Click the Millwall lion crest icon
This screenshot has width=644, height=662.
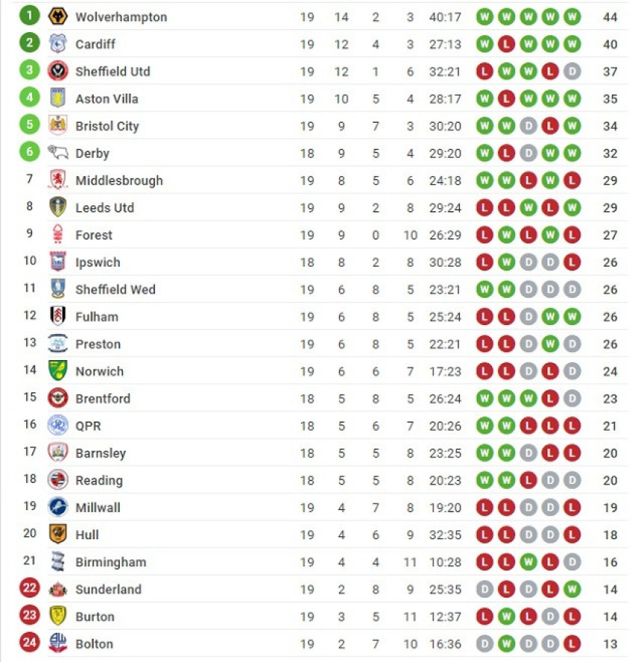click(x=58, y=507)
